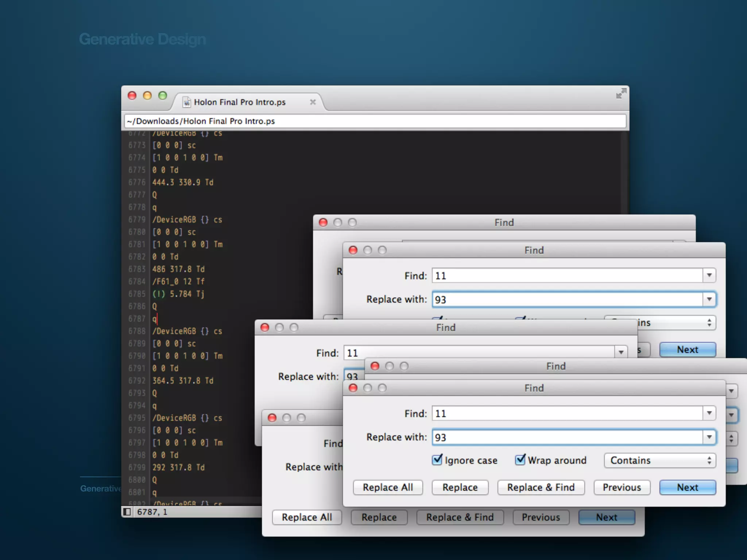
Task: Click the fullscreen arrows icon of the editor window
Action: (621, 94)
